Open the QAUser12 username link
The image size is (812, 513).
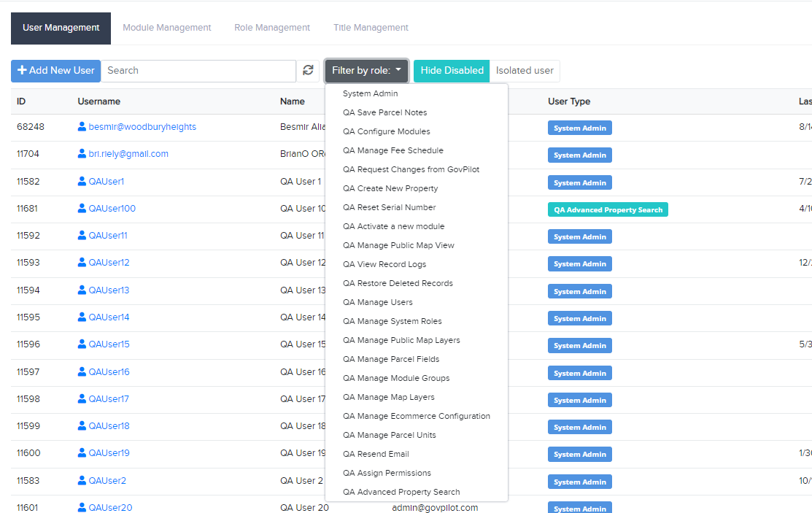point(109,263)
